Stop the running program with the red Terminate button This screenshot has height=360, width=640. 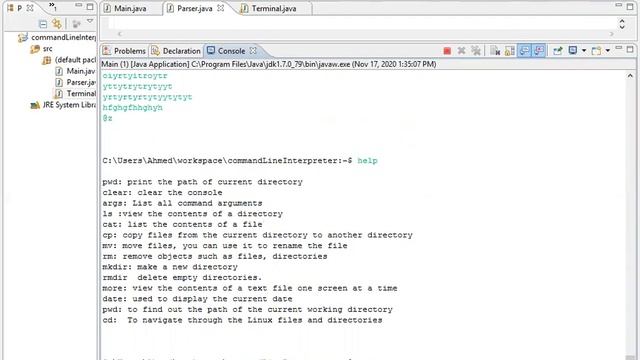point(447,51)
